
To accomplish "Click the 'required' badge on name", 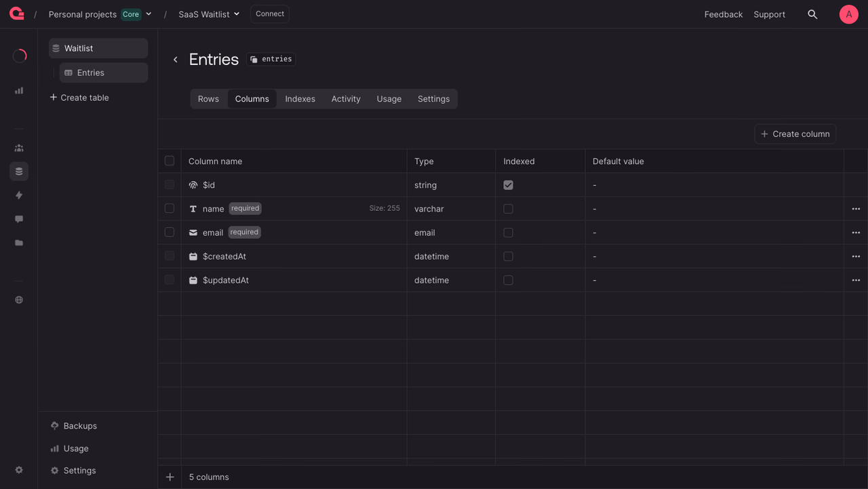I will pos(245,208).
